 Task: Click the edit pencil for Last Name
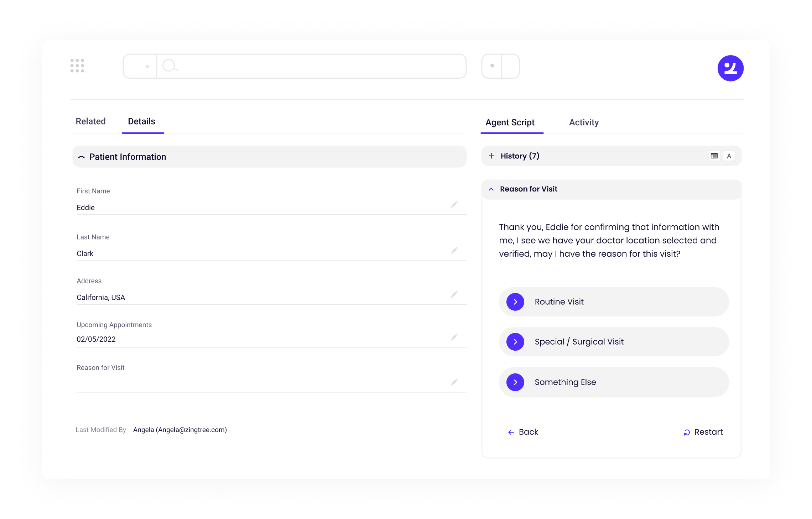click(454, 251)
